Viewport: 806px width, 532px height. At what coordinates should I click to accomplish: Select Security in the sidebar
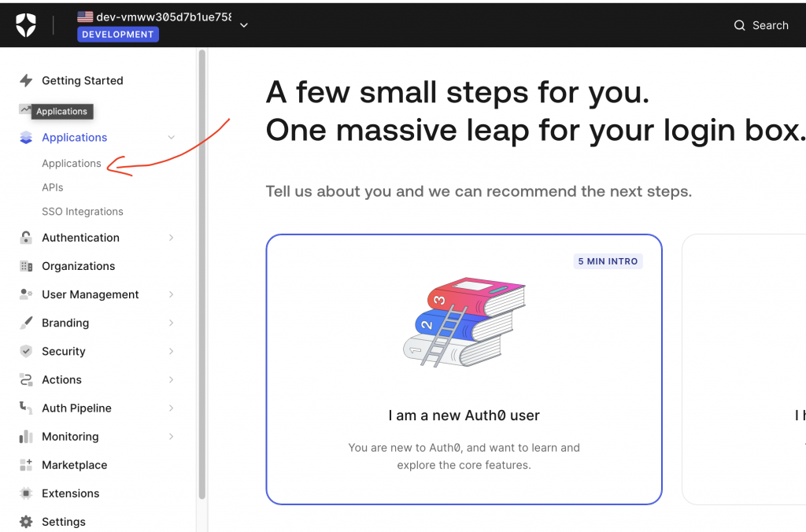pyautogui.click(x=64, y=351)
